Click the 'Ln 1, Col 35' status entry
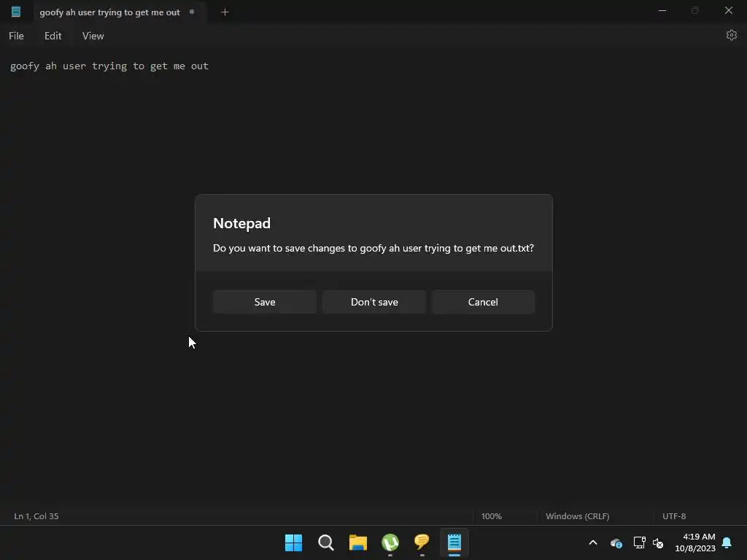This screenshot has height=560, width=747. point(36,516)
